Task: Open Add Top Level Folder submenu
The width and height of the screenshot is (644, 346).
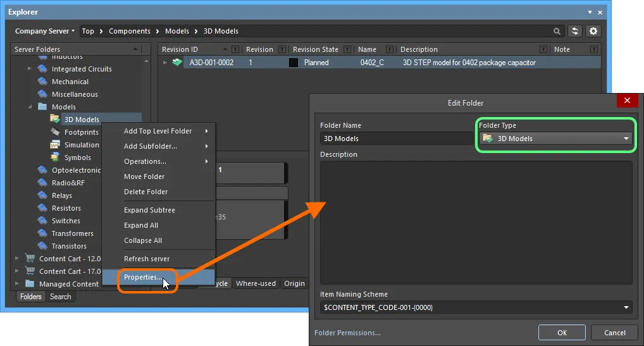Action: (159, 131)
